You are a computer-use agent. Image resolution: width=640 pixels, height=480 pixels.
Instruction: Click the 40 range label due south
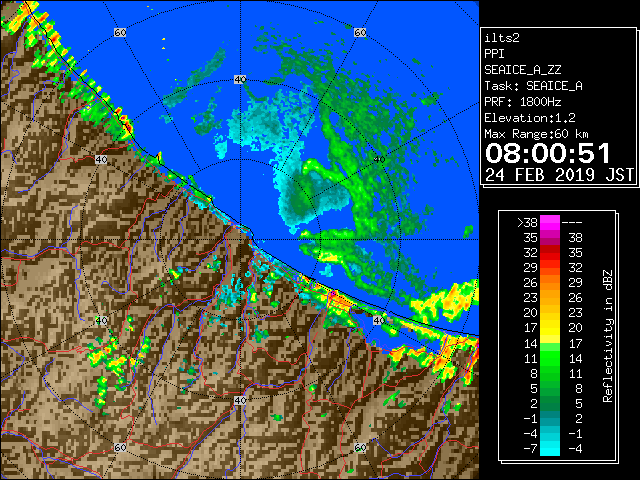(x=240, y=400)
